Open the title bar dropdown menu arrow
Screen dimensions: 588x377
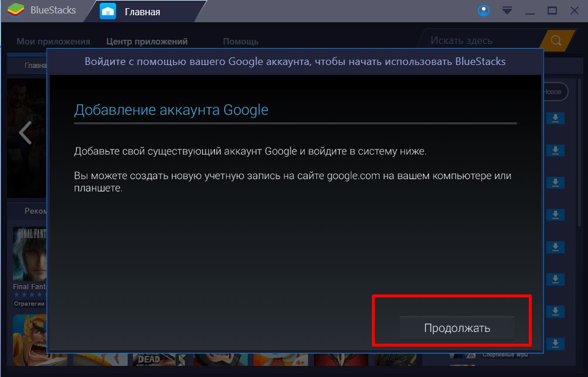pos(507,11)
